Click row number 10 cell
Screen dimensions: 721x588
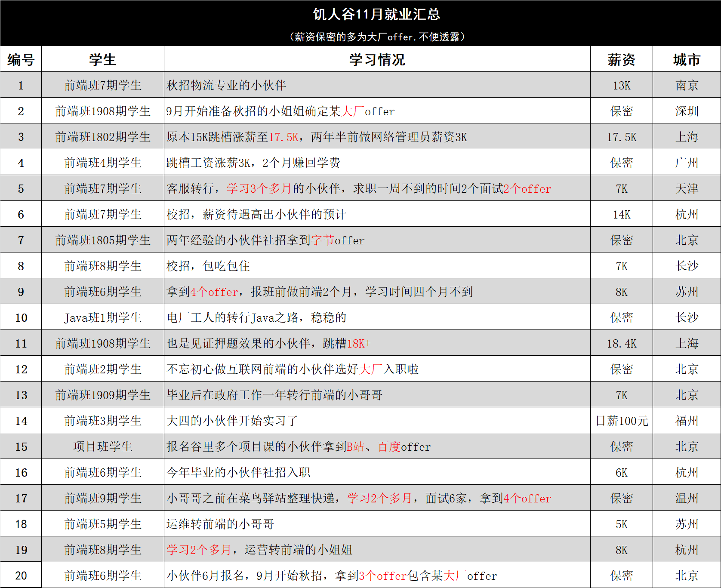point(21,317)
